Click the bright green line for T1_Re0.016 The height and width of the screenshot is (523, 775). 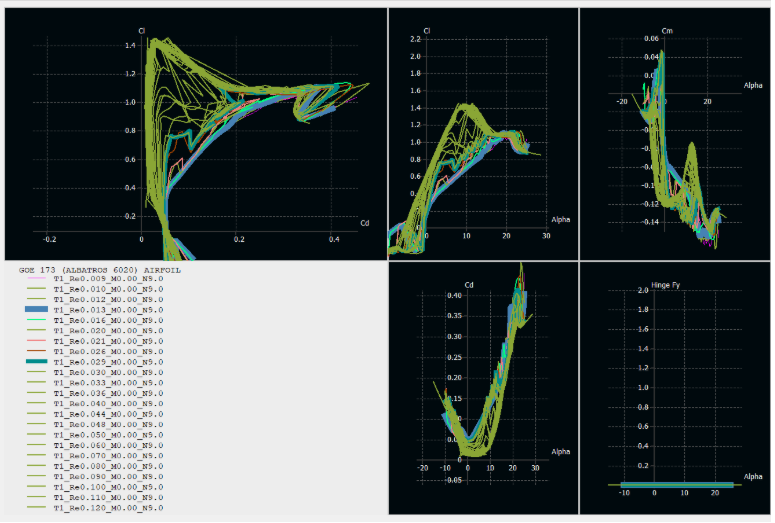pos(37,319)
